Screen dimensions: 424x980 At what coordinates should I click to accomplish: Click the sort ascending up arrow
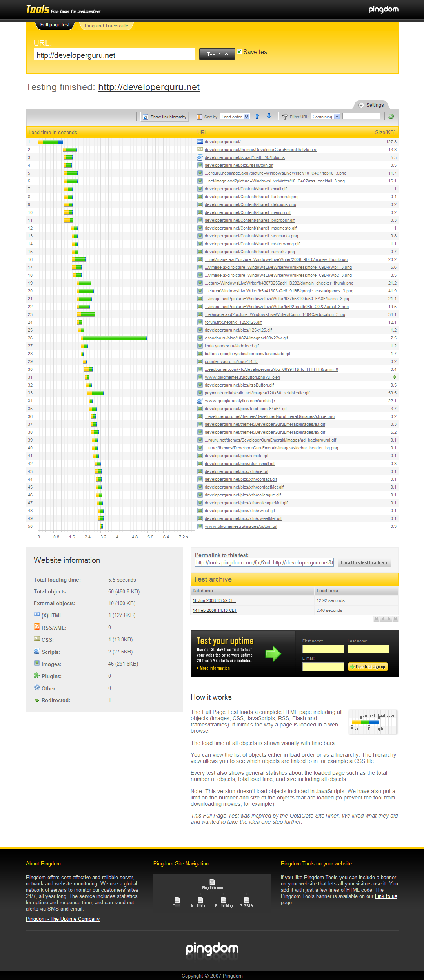pos(257,116)
